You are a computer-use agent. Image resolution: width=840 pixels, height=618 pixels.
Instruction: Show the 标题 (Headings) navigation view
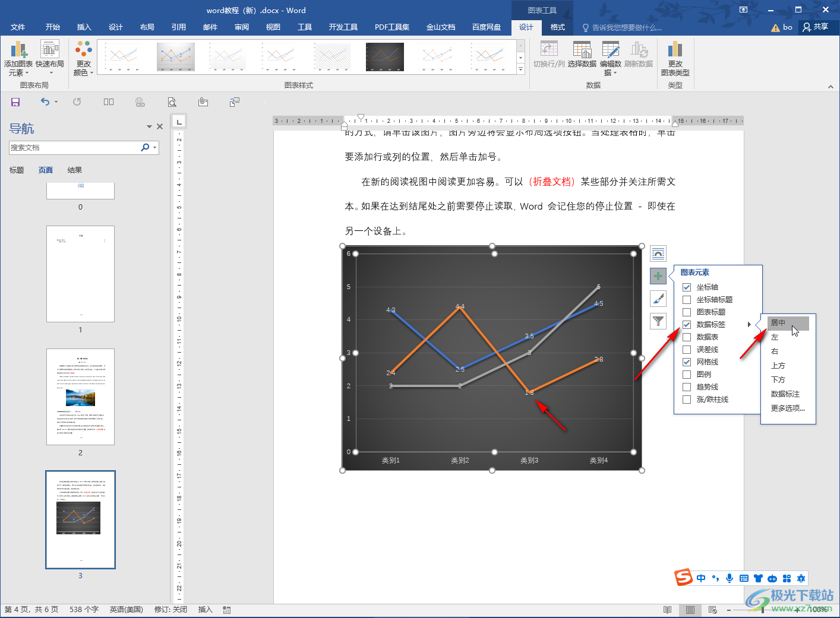[17, 170]
